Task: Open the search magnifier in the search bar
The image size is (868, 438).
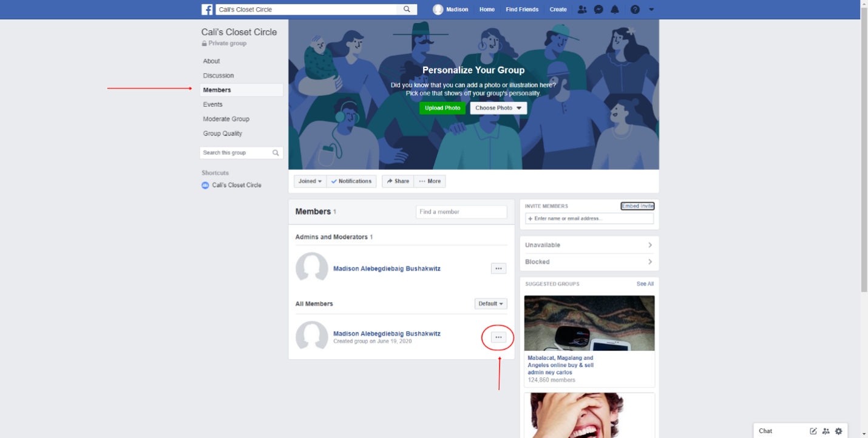Action: click(407, 9)
